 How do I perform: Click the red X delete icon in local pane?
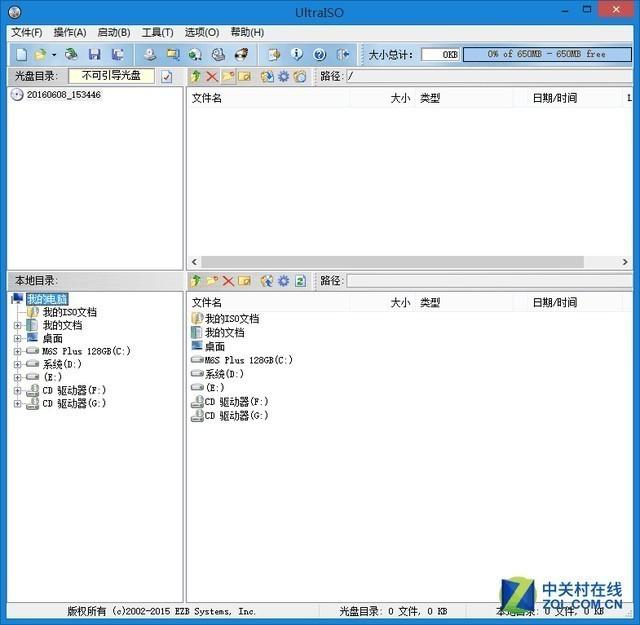coord(228,281)
